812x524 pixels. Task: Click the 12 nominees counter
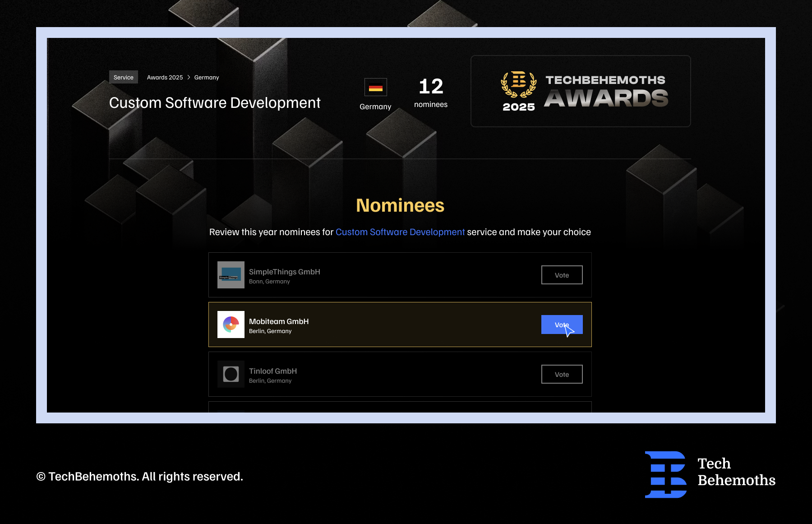[430, 92]
